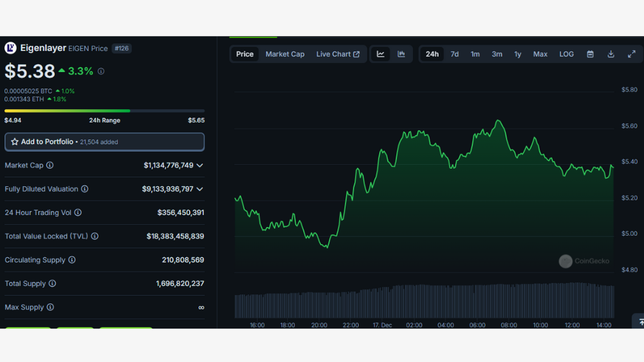Show Total Supply info icon

click(52, 283)
